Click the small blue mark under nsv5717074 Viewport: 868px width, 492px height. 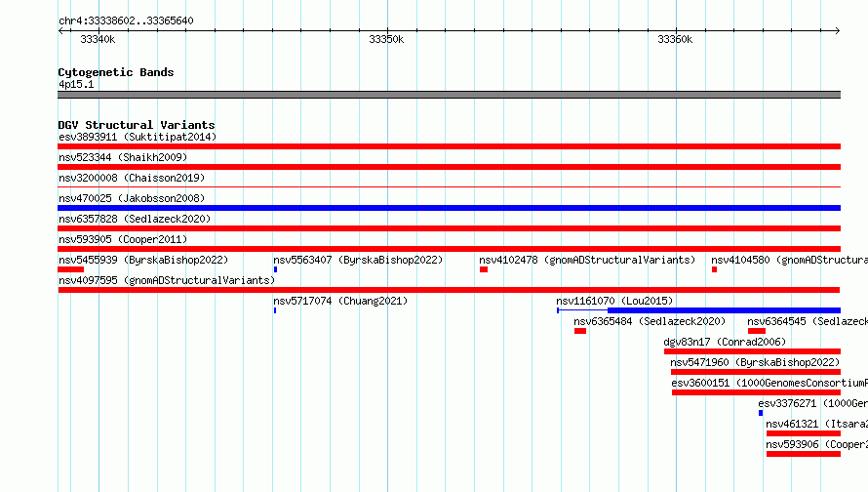point(275,310)
